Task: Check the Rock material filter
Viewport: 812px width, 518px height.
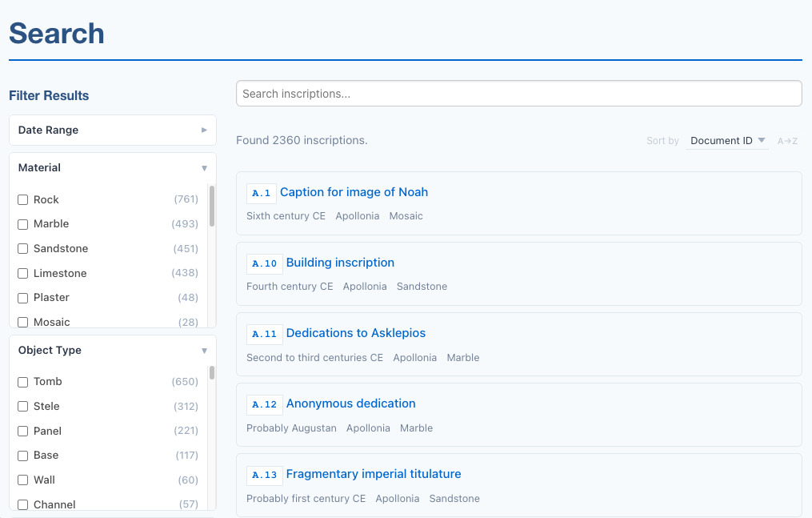Action: [x=23, y=199]
